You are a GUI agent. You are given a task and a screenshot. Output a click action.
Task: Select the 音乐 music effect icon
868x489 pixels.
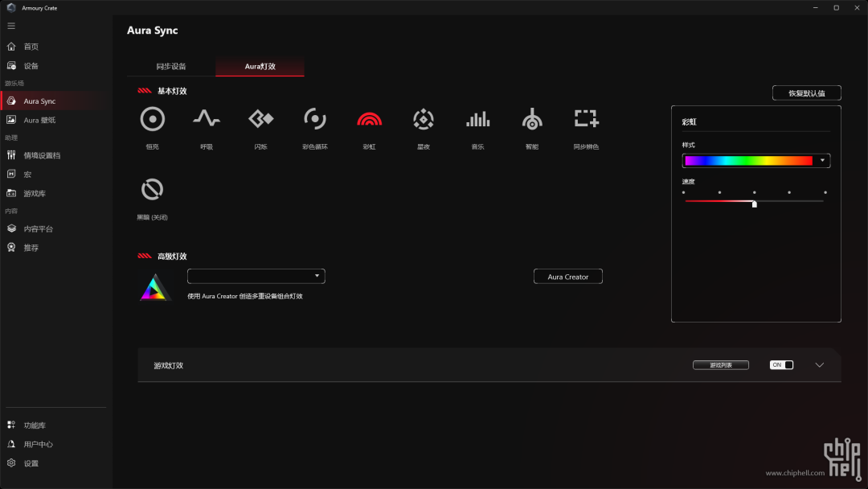[477, 119]
